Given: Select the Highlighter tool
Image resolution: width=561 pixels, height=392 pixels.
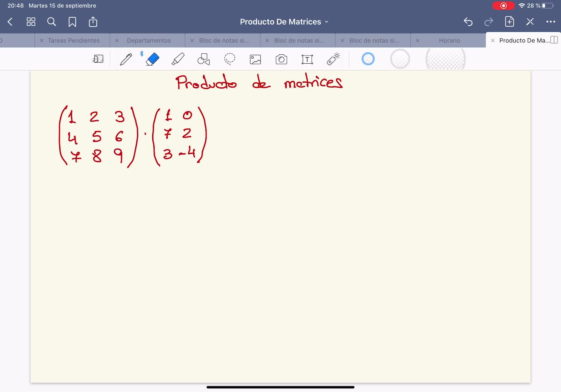Looking at the screenshot, I should pyautogui.click(x=178, y=59).
